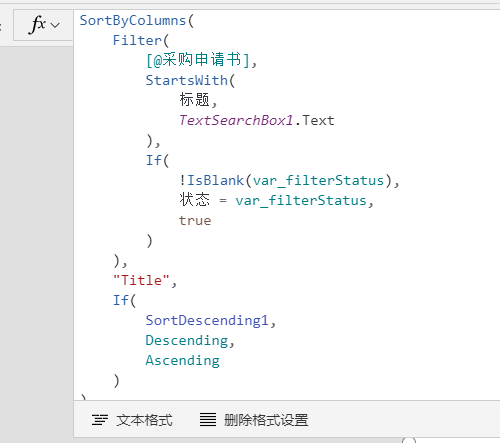This screenshot has height=443, width=500.
Task: Click the SortDescending1 variable
Action: click(207, 321)
